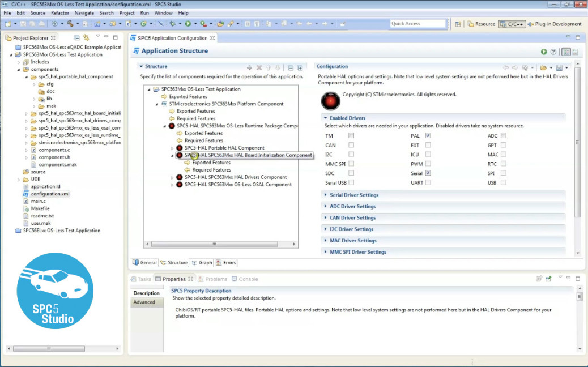Click the Configuration panel open folder icon
588x367 pixels.
coord(543,67)
